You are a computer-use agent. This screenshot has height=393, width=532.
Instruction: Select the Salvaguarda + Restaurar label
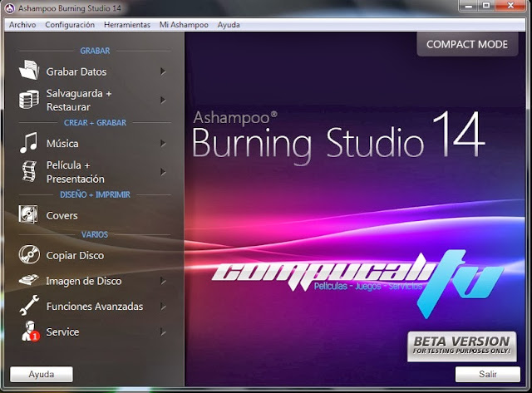point(79,100)
